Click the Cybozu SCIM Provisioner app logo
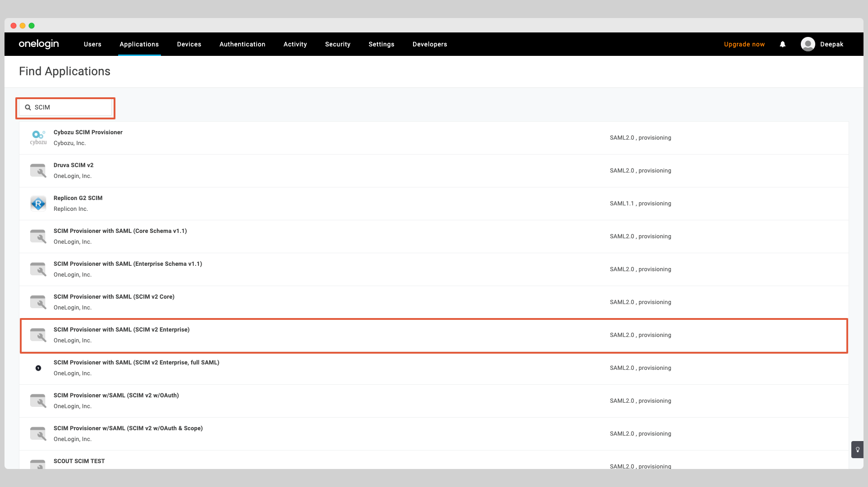Viewport: 868px width, 487px height. pyautogui.click(x=38, y=137)
